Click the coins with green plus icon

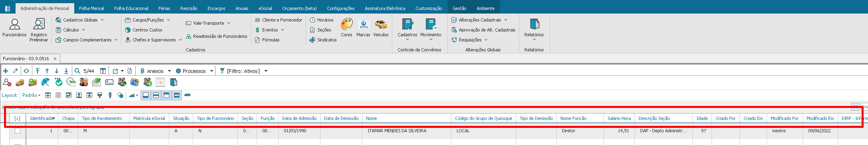click(33, 82)
